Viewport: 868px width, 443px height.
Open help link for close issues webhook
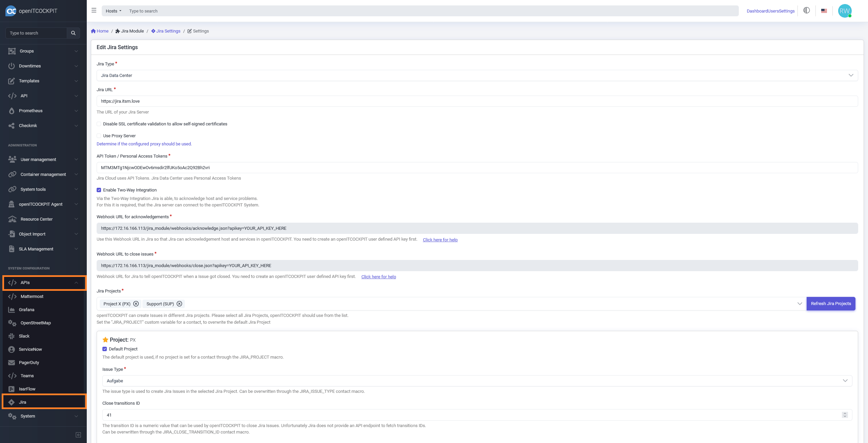(379, 277)
